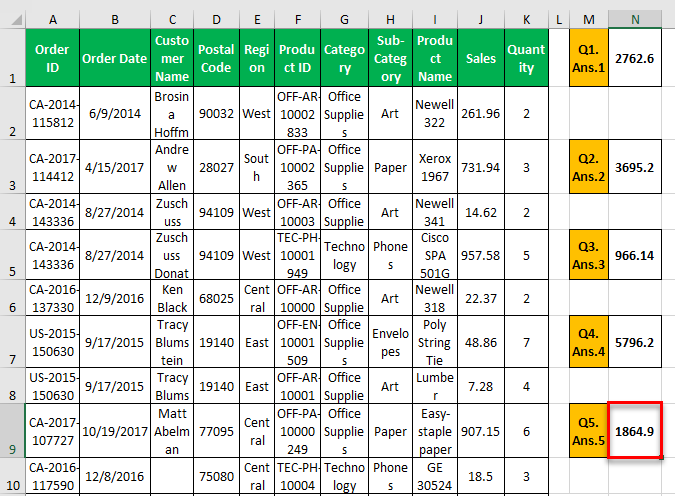Click sales value 48.86 cell
Viewport: 675px width, 496px height.
tap(481, 342)
